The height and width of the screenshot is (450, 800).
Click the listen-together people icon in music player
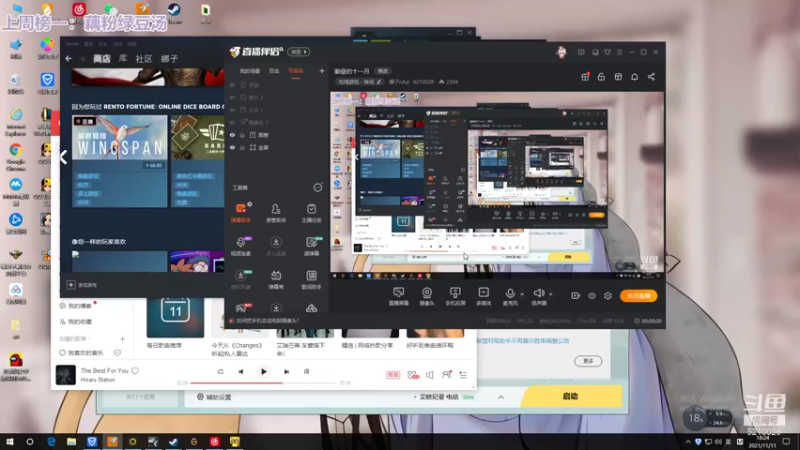[x=446, y=375]
